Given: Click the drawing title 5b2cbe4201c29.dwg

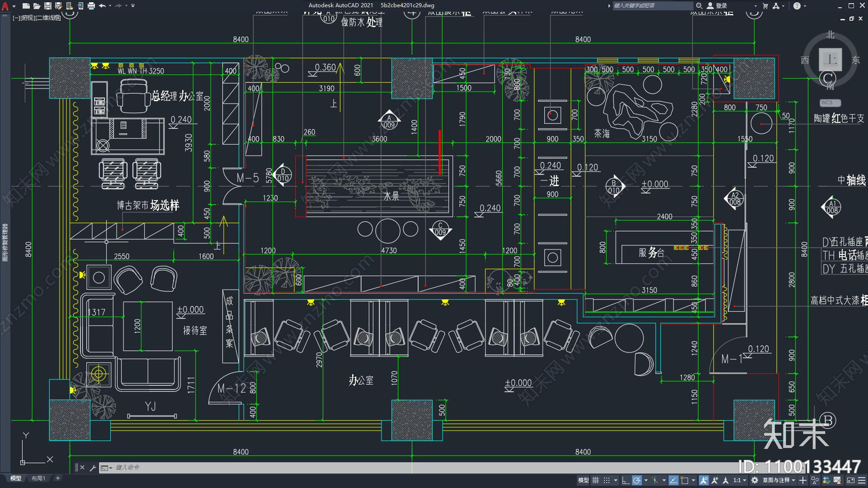Looking at the screenshot, I should point(407,5).
